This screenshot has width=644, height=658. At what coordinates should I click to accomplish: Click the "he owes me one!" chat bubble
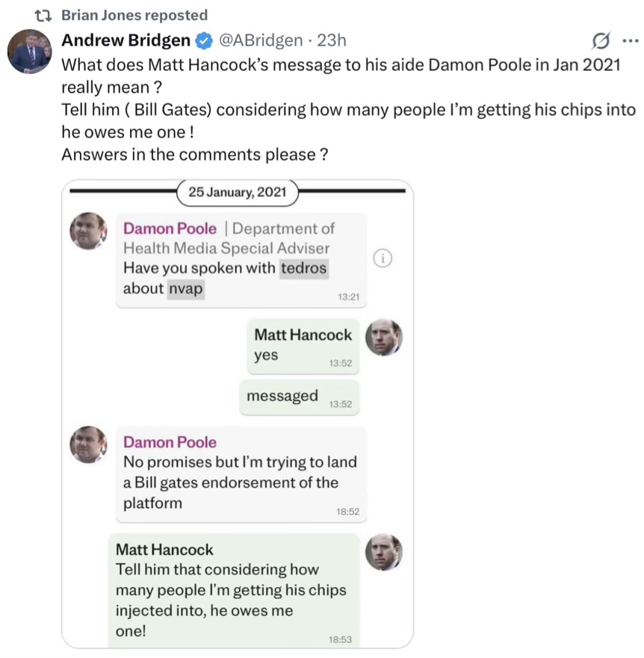pos(233,590)
